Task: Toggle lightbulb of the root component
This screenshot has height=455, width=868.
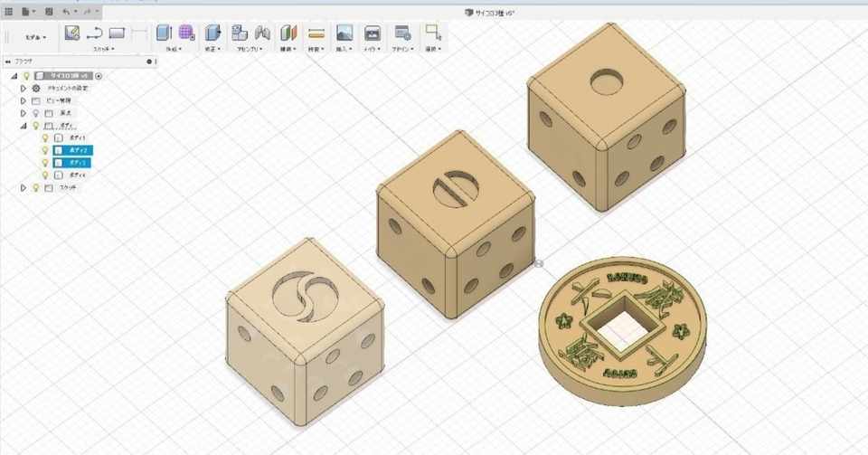Action: [26, 76]
